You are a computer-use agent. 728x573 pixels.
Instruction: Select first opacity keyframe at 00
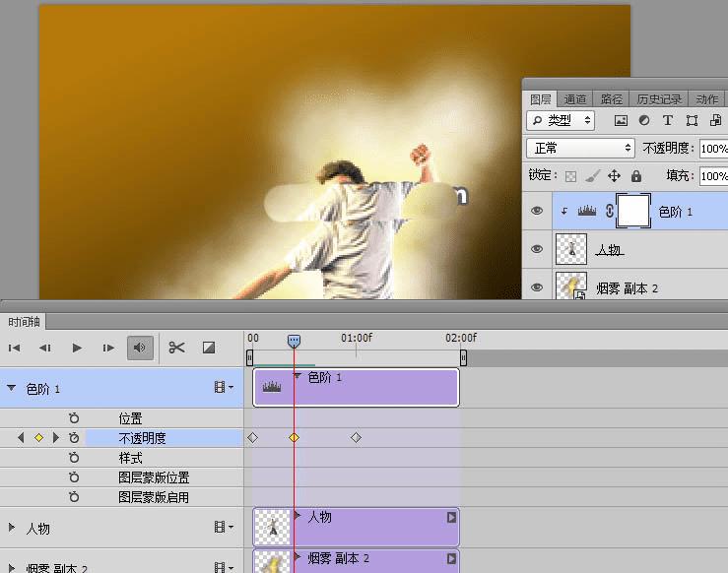tap(252, 437)
